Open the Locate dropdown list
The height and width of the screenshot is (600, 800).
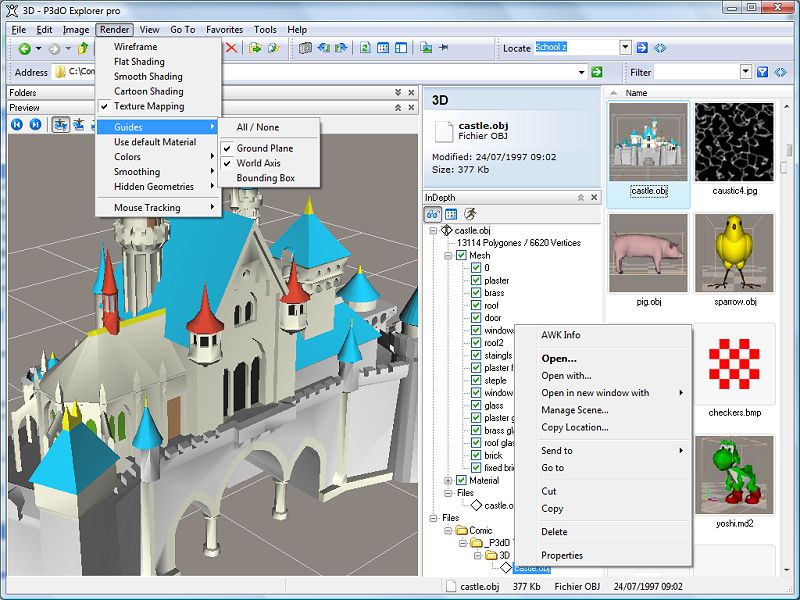click(x=626, y=47)
